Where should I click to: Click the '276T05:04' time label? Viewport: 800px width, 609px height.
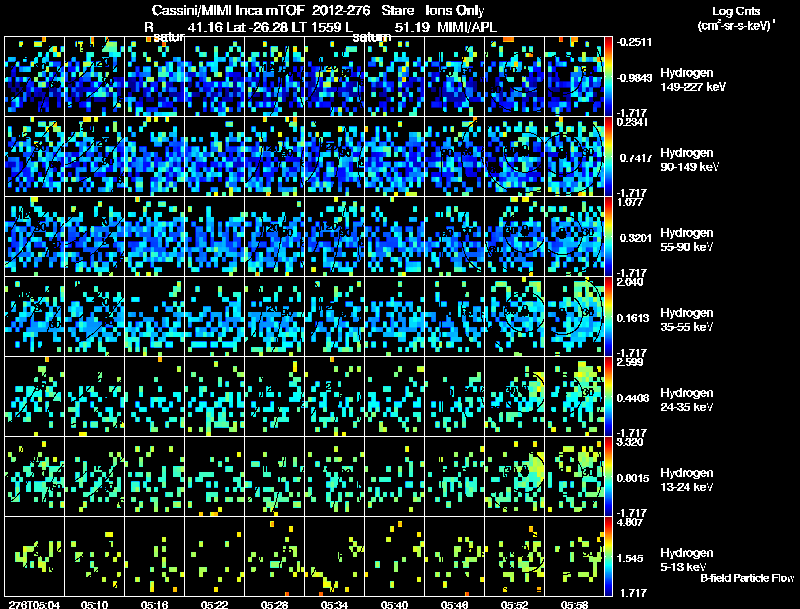(34, 604)
